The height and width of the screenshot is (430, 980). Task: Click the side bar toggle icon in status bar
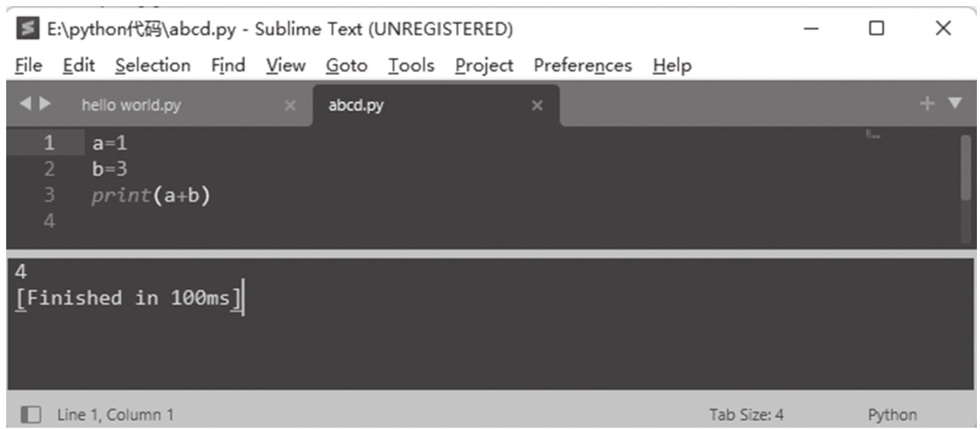pyautogui.click(x=31, y=415)
